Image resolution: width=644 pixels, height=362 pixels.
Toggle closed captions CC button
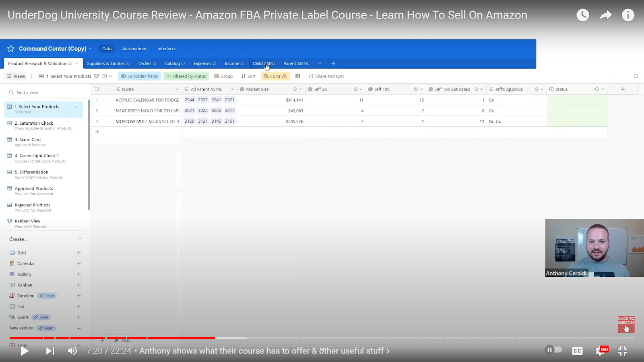pyautogui.click(x=577, y=351)
